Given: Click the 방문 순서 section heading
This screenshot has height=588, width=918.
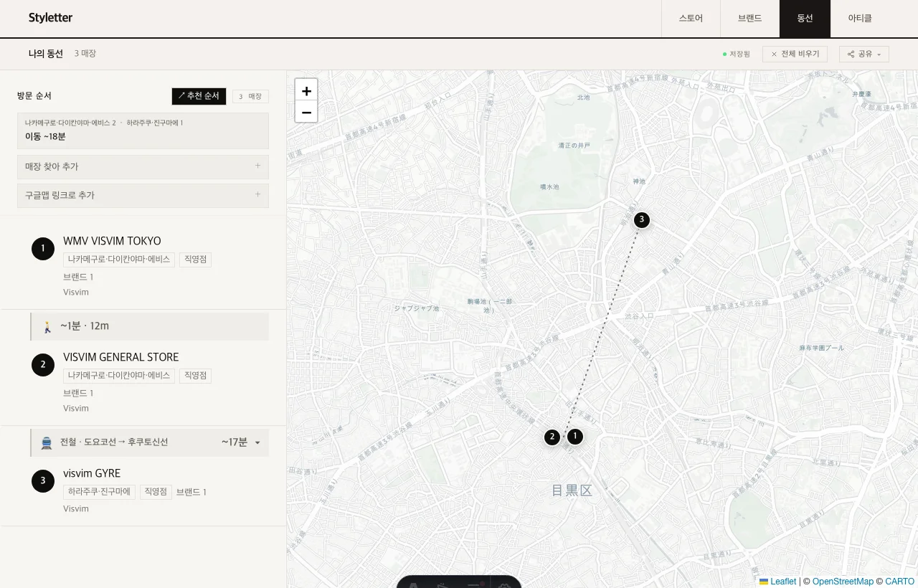Looking at the screenshot, I should (x=34, y=96).
